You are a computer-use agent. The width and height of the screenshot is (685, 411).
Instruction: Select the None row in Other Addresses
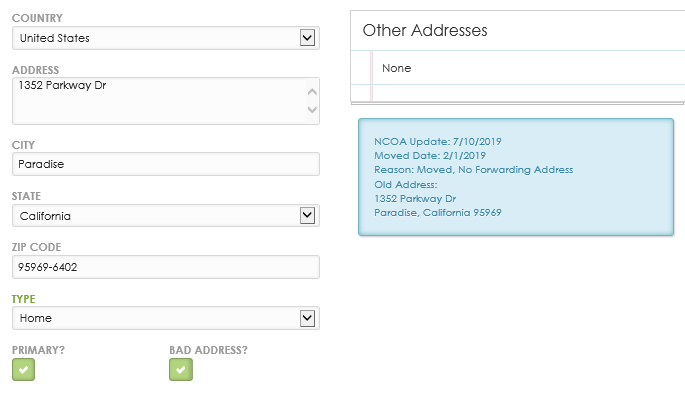click(398, 68)
